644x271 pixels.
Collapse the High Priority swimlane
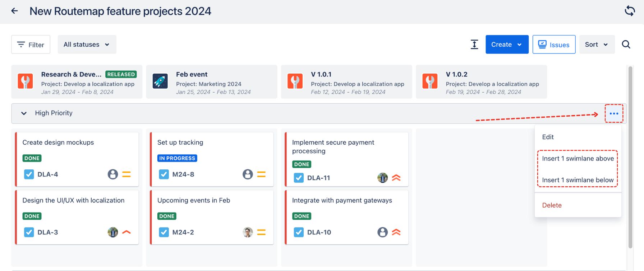click(x=24, y=113)
